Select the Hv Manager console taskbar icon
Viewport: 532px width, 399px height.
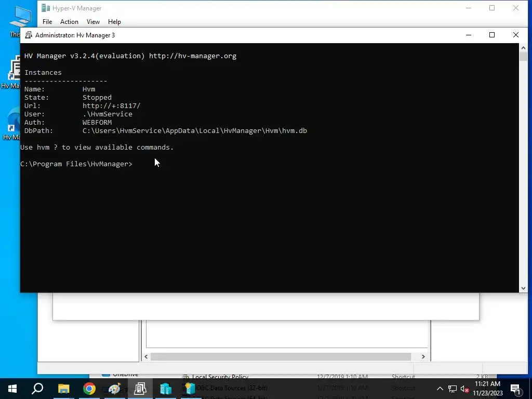pyautogui.click(x=140, y=389)
